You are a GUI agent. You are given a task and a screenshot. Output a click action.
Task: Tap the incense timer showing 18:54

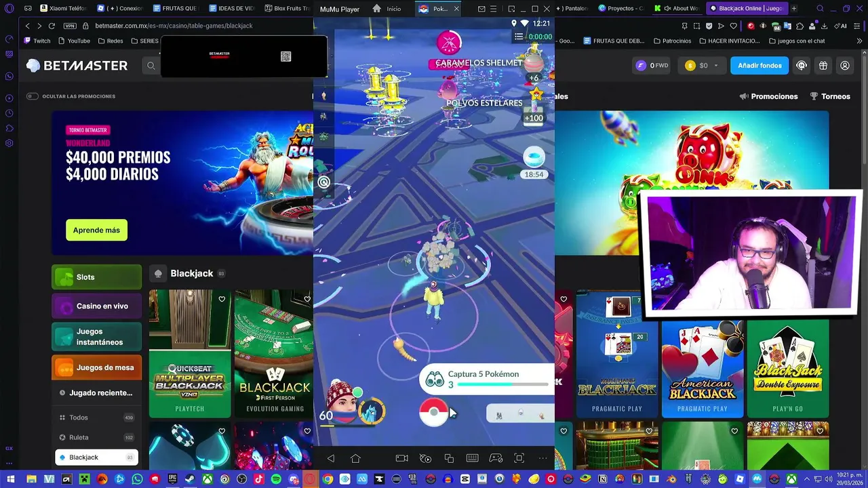tap(534, 163)
